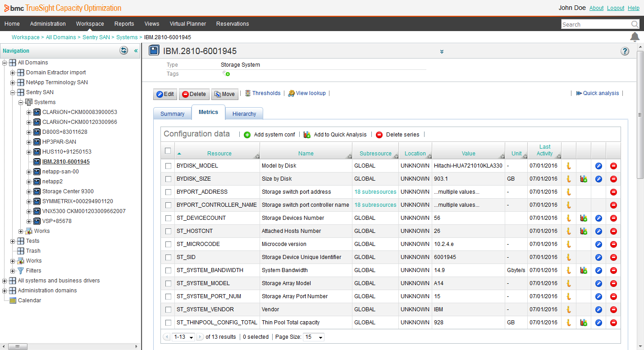Open the Virtual Planner menu
Screen dimensions: 644x350
click(x=188, y=24)
